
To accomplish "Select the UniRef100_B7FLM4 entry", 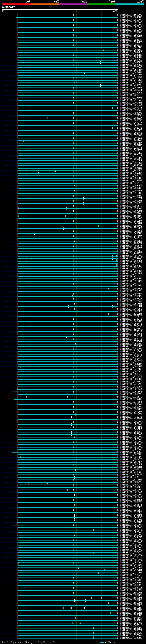I will pos(131,306).
